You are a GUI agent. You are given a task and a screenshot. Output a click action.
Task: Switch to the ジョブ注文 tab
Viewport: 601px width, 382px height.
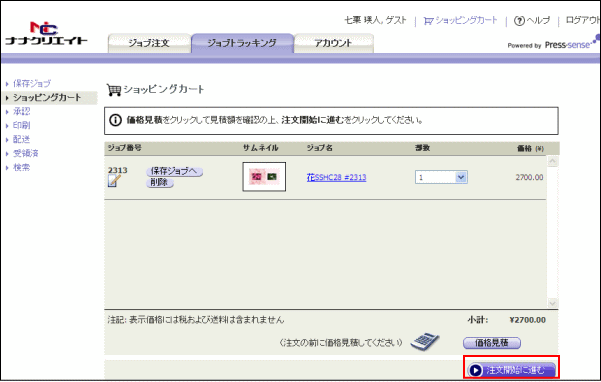pos(149,43)
